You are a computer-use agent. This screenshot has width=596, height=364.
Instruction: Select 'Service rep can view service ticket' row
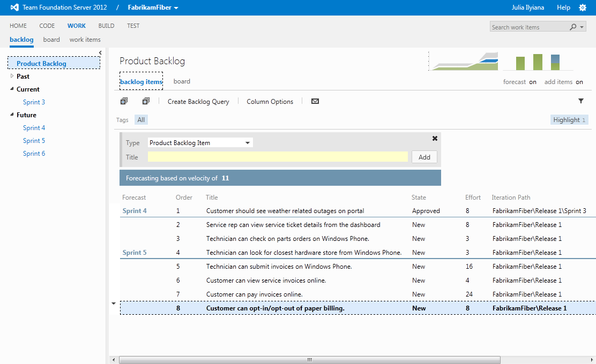(358, 225)
